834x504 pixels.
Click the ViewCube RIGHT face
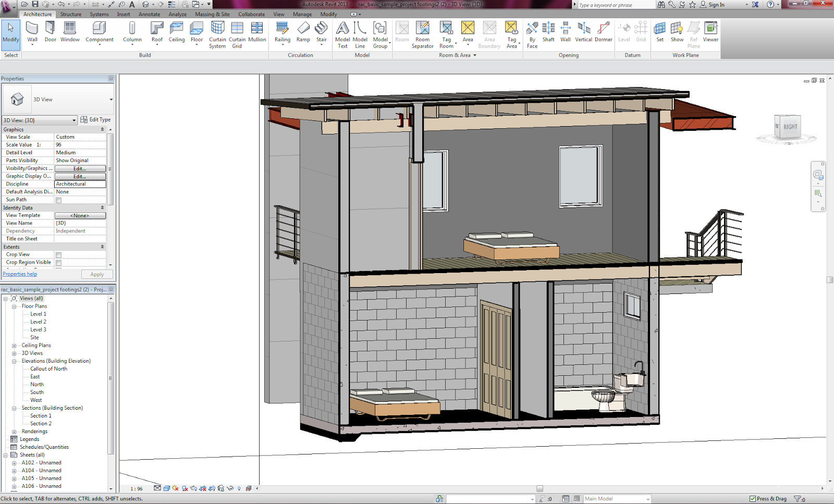(x=790, y=127)
